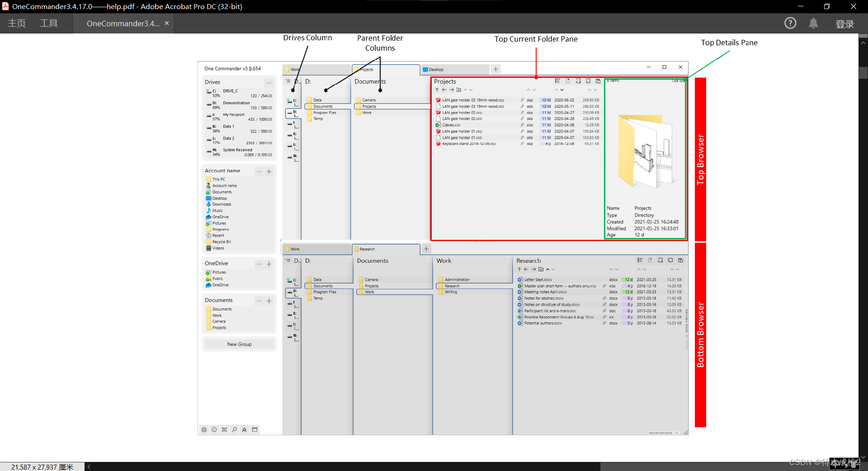The width and height of the screenshot is (868, 471).
Task: Click the 登录 sign-in link
Action: [x=844, y=24]
